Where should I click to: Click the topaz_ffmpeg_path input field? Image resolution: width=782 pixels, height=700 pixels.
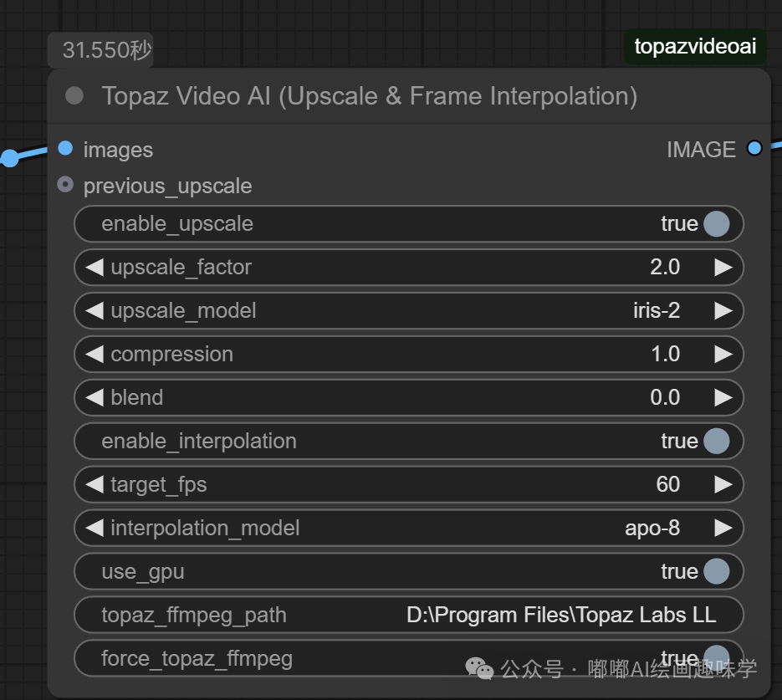pyautogui.click(x=408, y=615)
